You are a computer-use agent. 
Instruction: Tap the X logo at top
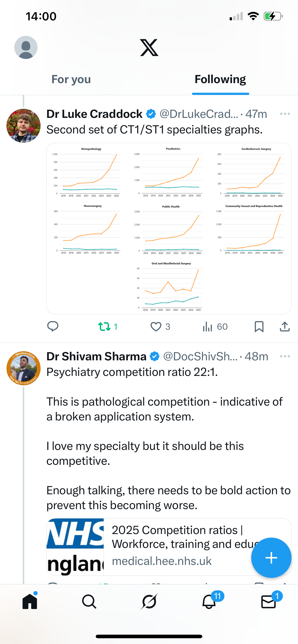coord(149,47)
